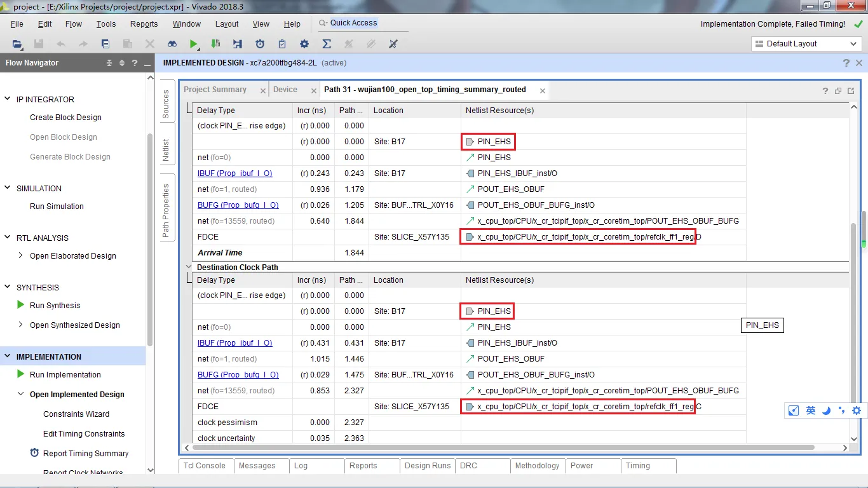This screenshot has width=868, height=488.
Task: Expand all Flow Navigator sections with header icon
Action: tap(122, 63)
